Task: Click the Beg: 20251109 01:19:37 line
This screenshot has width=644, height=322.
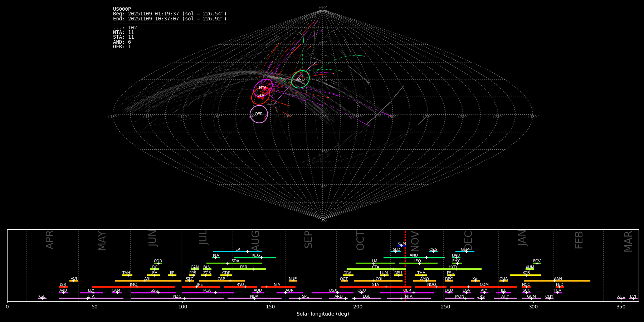Action: coord(170,14)
